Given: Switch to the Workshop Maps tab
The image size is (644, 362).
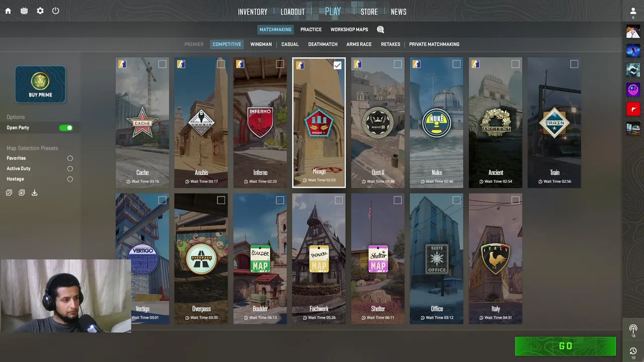Looking at the screenshot, I should pos(349,30).
